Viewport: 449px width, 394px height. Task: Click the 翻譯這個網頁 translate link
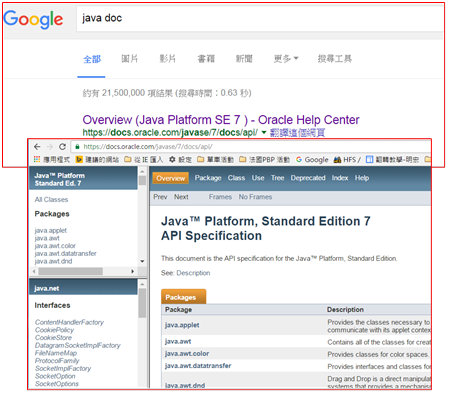297,133
